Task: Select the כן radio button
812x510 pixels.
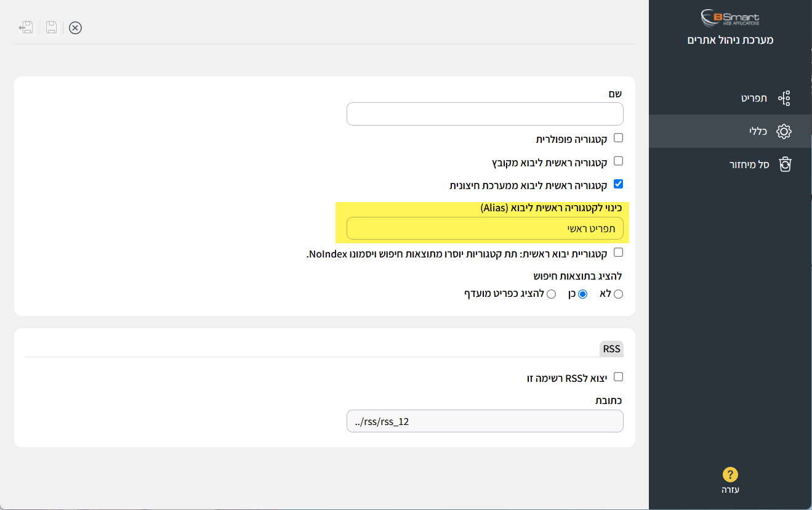Action: click(x=583, y=294)
